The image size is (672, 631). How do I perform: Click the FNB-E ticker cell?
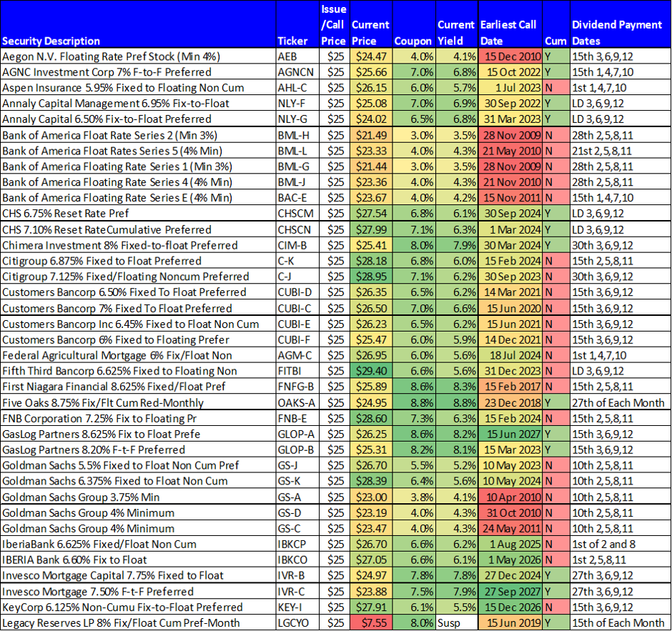point(297,418)
